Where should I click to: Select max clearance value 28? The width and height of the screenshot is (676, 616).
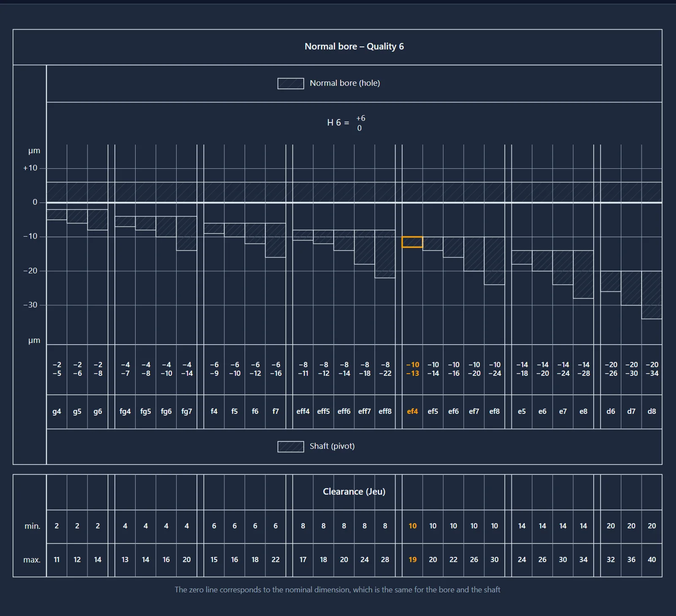(385, 560)
